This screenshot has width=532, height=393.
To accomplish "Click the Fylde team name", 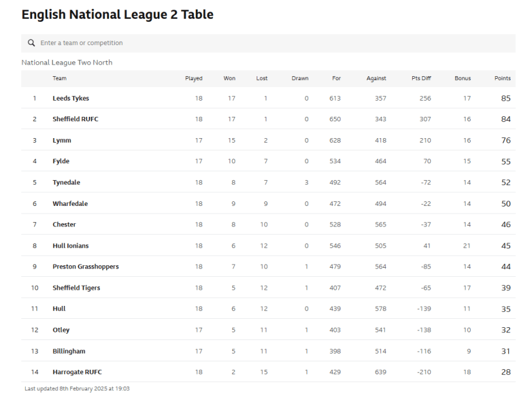I will 61,161.
